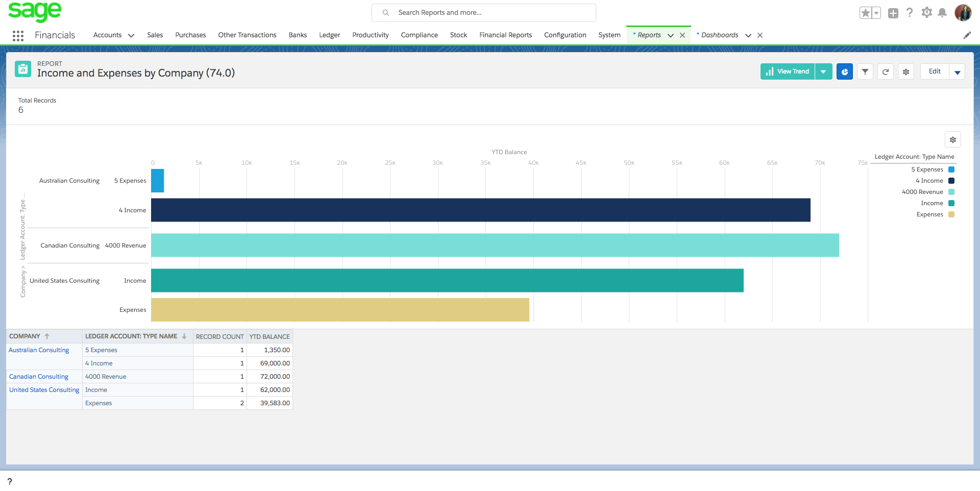Click the global create plus icon
Viewport: 980px width, 491px height.
coord(893,13)
